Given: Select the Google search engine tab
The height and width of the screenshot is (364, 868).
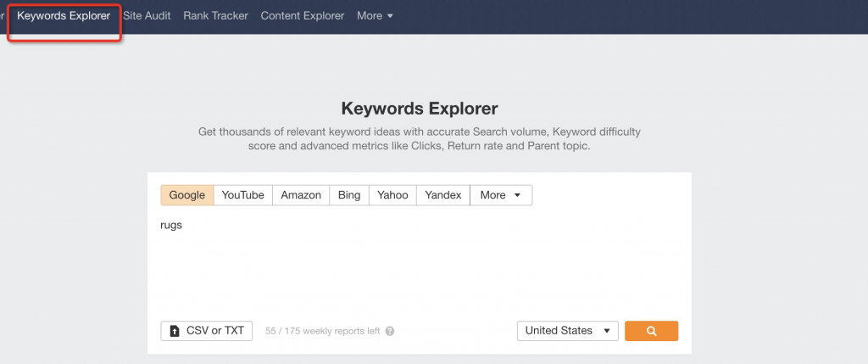Looking at the screenshot, I should coord(187,195).
